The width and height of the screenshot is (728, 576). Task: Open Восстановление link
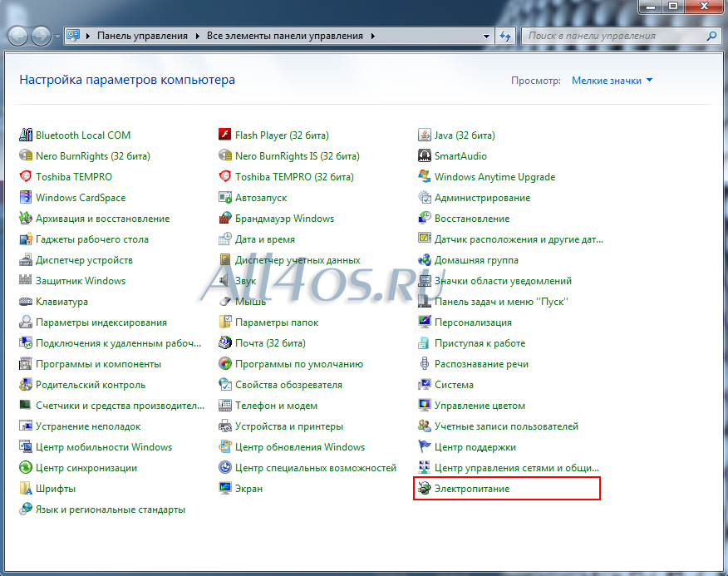pos(472,219)
